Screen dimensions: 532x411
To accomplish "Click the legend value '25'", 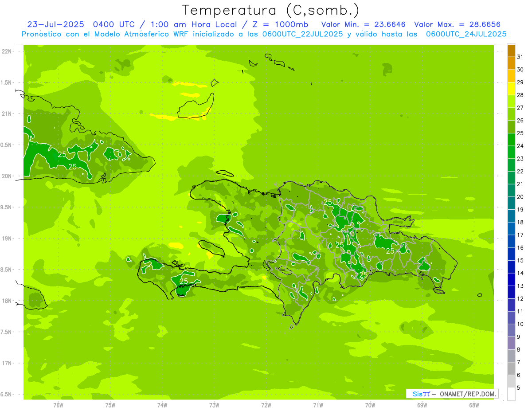I will point(520,133).
